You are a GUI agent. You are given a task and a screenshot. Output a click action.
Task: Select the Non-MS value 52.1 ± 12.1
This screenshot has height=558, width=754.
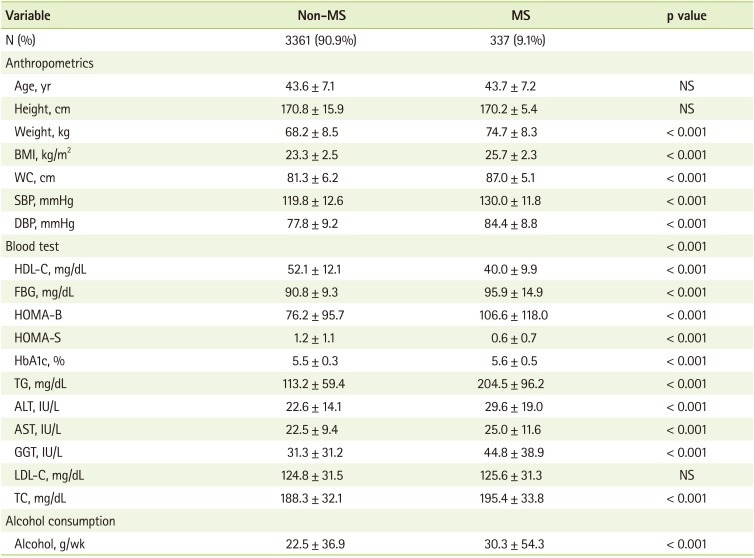point(315,270)
